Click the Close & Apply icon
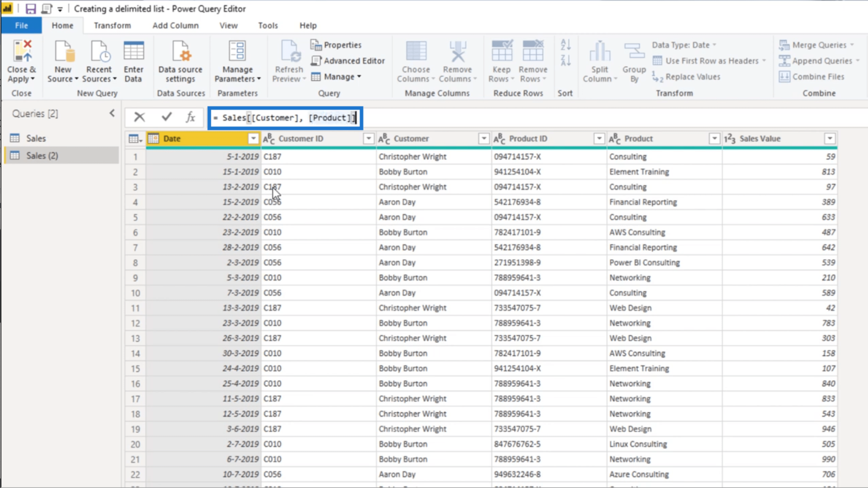The height and width of the screenshot is (488, 868). point(22,52)
